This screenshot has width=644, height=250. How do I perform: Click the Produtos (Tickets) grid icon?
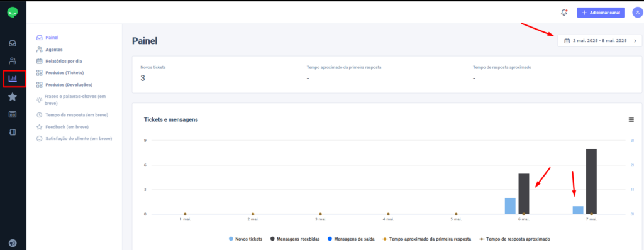click(x=40, y=73)
